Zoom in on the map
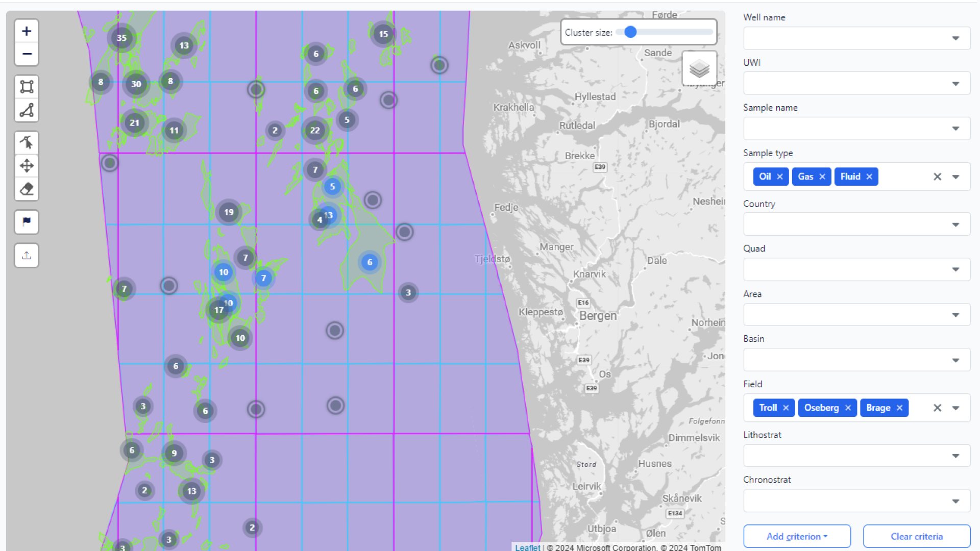 [x=27, y=31]
